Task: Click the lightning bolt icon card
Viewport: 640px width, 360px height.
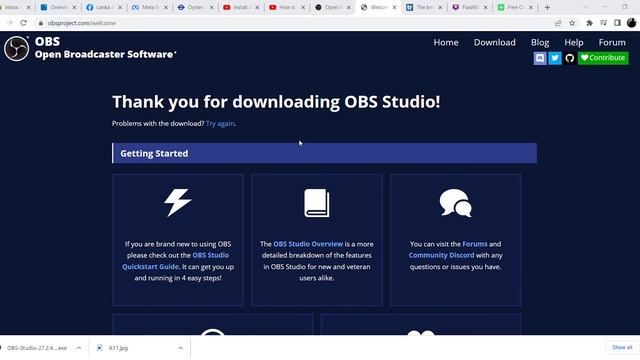Action: coord(178,202)
